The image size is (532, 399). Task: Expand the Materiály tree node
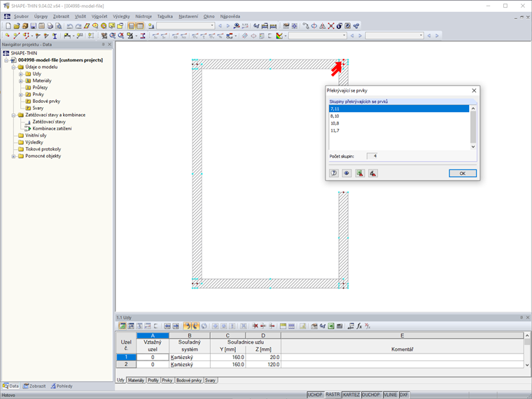point(21,80)
